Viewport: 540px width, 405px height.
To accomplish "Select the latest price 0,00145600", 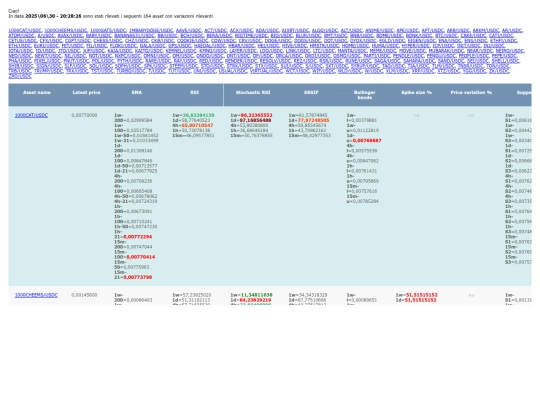I will pyautogui.click(x=84, y=295).
